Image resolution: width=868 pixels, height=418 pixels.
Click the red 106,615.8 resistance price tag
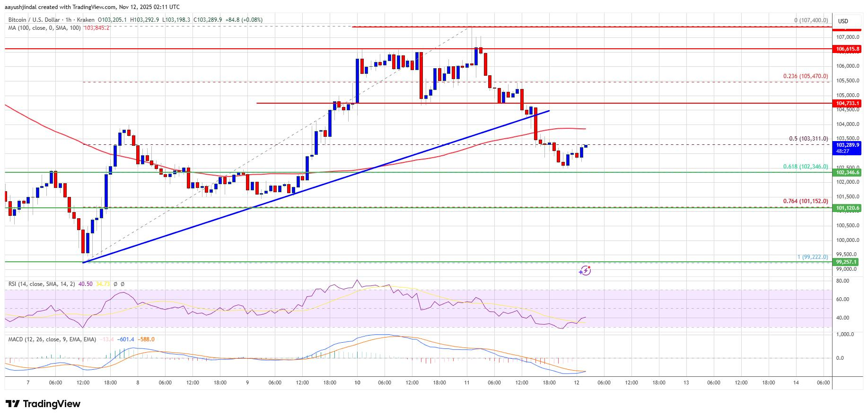click(x=848, y=49)
